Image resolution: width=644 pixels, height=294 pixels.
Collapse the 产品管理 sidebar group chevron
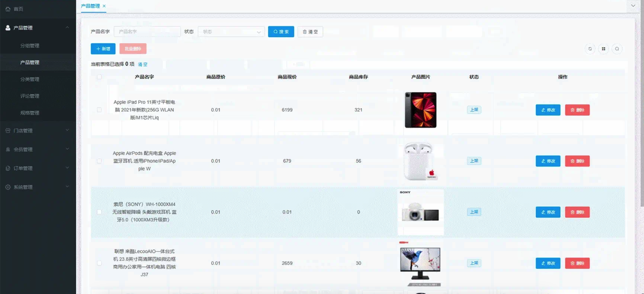coord(67,27)
